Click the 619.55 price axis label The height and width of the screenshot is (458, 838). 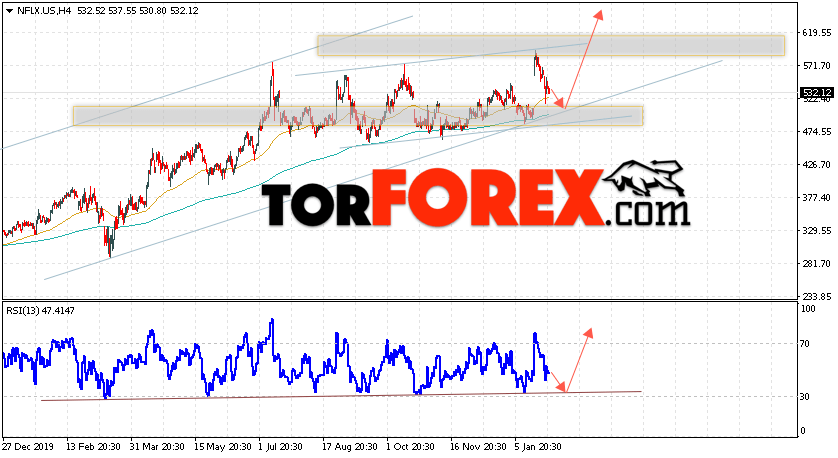817,33
